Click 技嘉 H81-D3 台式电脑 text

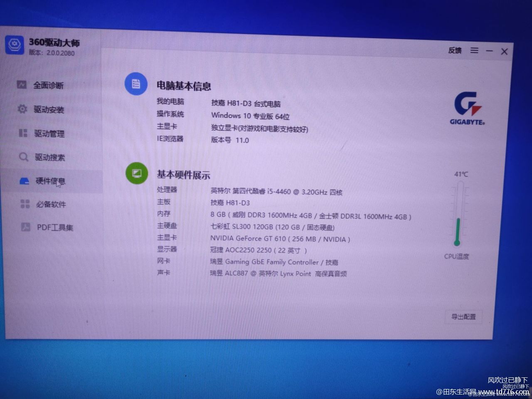[246, 103]
